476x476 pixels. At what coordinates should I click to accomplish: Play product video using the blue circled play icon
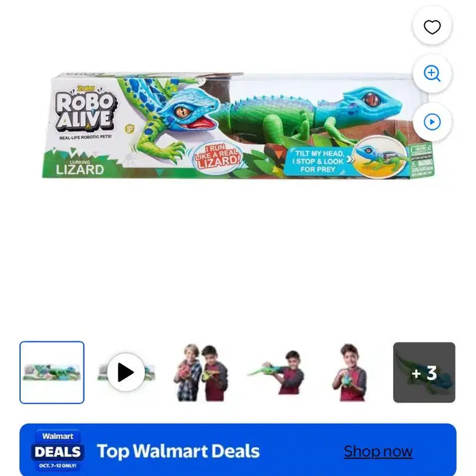pyautogui.click(x=432, y=122)
